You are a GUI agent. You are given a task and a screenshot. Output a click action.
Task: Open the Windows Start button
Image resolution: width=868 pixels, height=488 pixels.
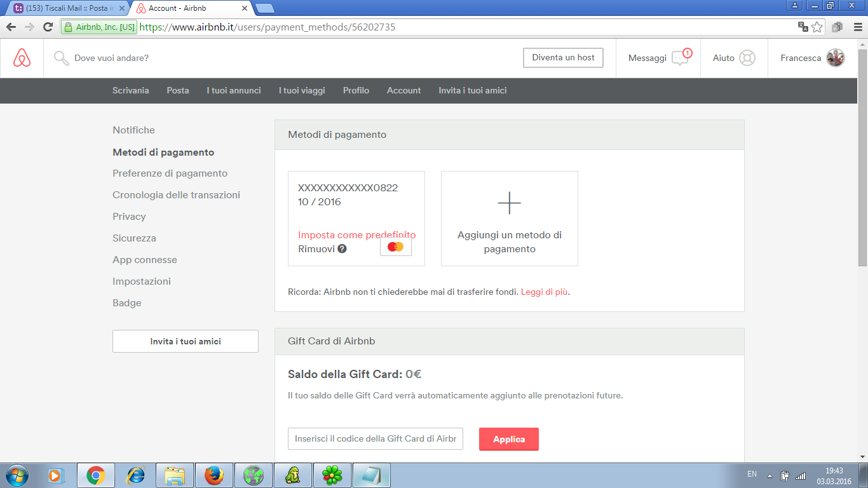tap(16, 475)
